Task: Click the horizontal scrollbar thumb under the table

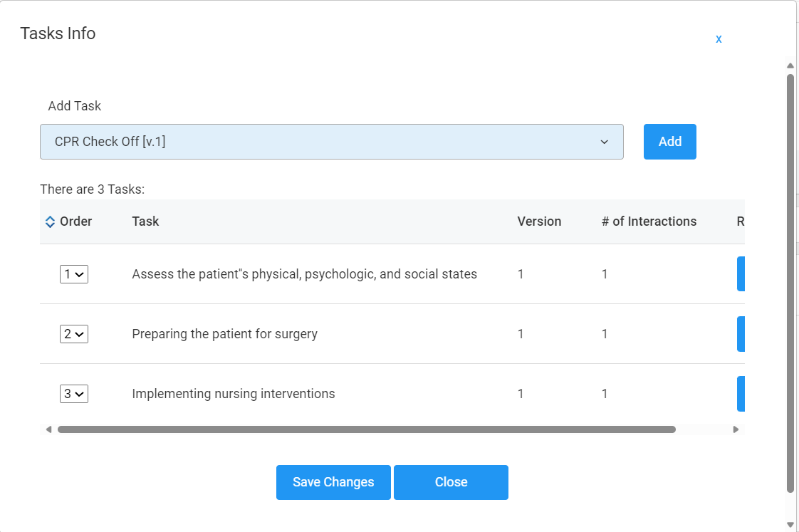Action: (x=366, y=429)
